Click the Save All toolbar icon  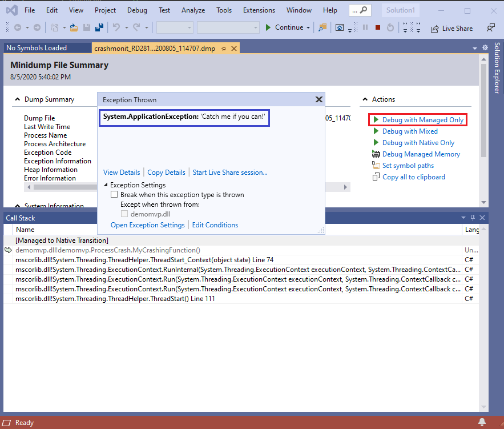(98, 27)
